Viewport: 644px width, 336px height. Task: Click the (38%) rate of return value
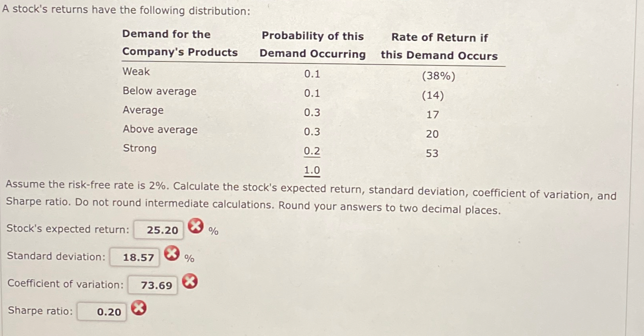click(x=438, y=76)
